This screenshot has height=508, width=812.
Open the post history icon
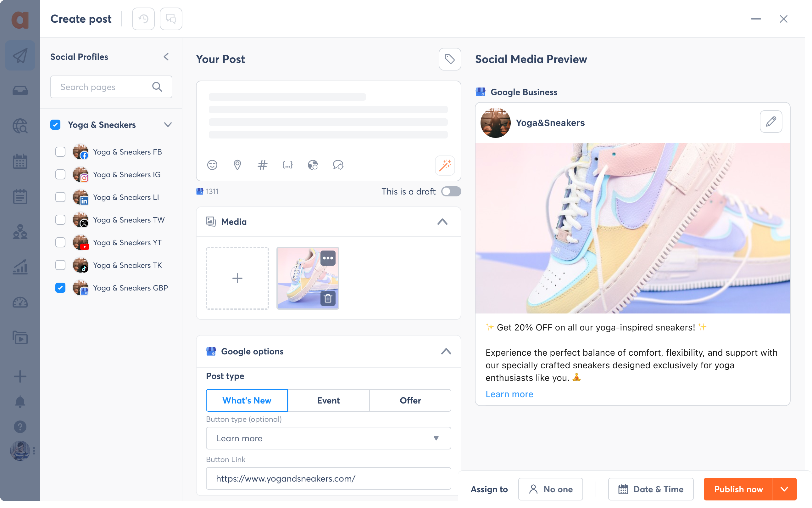(x=143, y=19)
